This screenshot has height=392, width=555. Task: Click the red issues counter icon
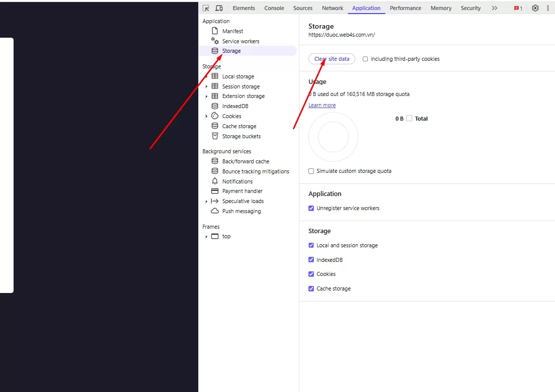[518, 9]
